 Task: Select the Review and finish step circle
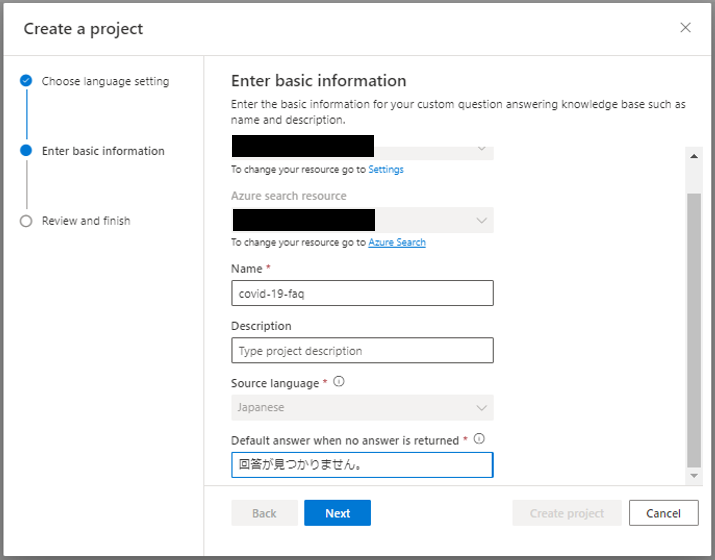point(26,221)
